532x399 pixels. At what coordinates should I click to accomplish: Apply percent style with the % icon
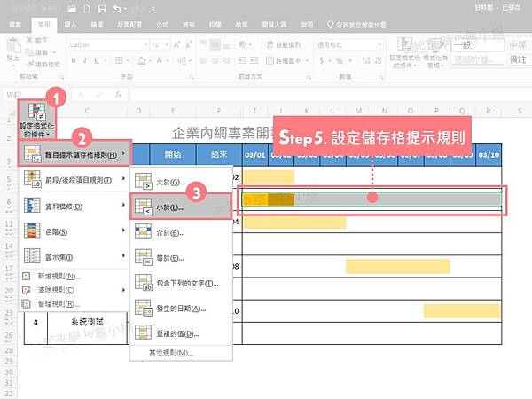339,60
